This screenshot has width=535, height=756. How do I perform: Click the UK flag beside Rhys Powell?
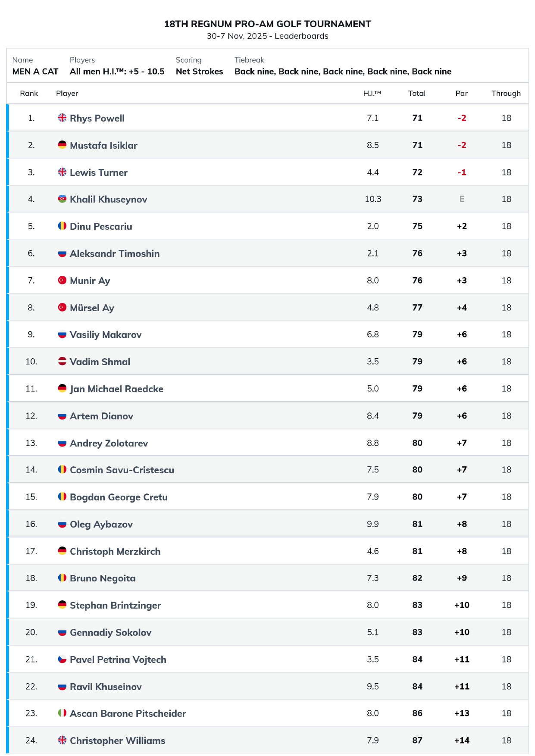pos(62,118)
